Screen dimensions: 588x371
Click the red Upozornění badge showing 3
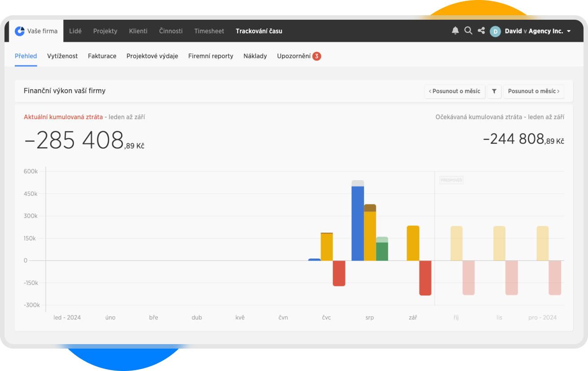coord(317,56)
